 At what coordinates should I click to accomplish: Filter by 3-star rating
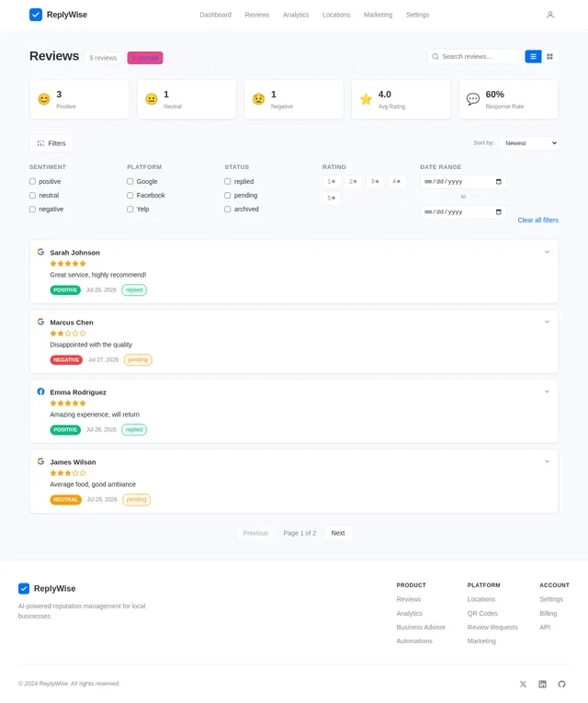point(375,182)
